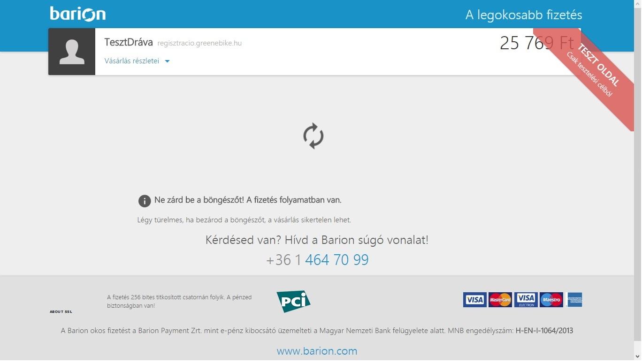
Task: Click 'Kérdésed van? Hívd a Barion' heading
Action: point(317,240)
